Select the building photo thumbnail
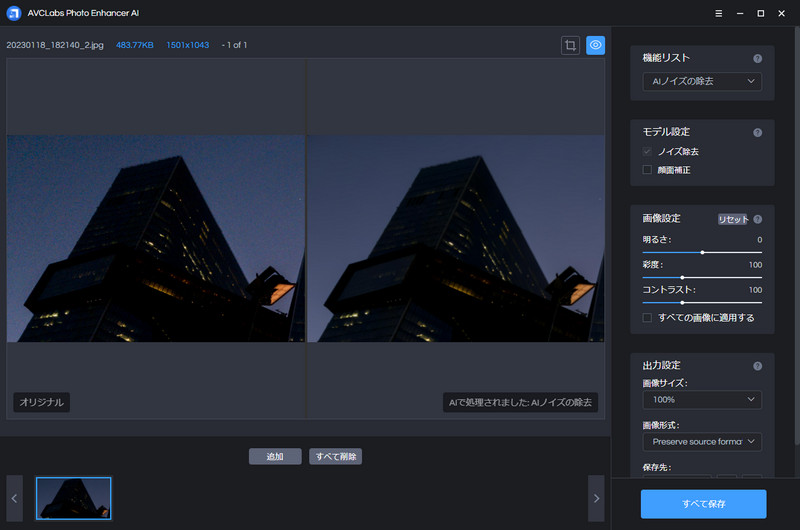Screen dimensions: 800x530 (74, 498)
